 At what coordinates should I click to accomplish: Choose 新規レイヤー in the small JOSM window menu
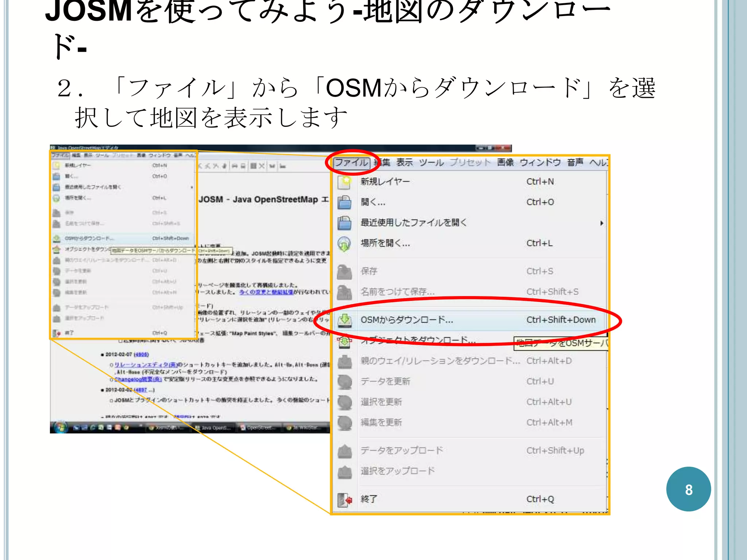(x=123, y=166)
